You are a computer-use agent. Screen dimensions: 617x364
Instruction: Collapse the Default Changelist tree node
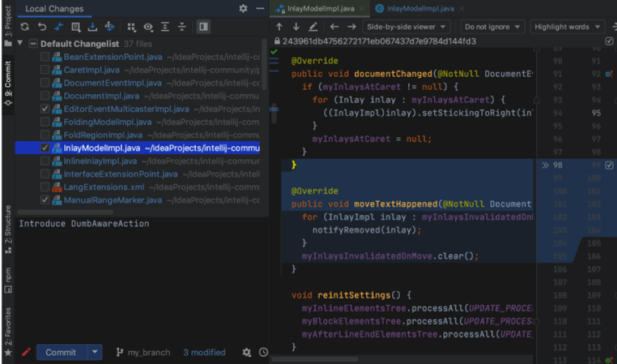point(20,44)
